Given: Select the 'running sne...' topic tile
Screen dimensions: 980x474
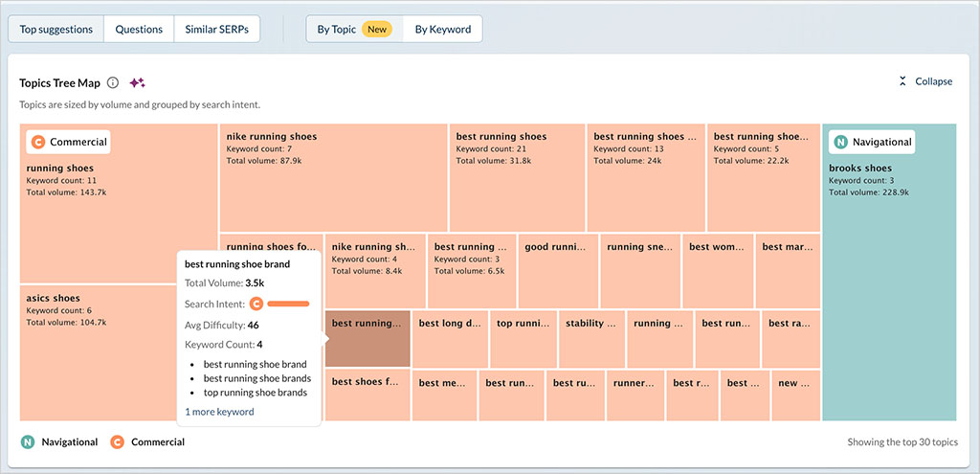Looking at the screenshot, I should (640, 271).
